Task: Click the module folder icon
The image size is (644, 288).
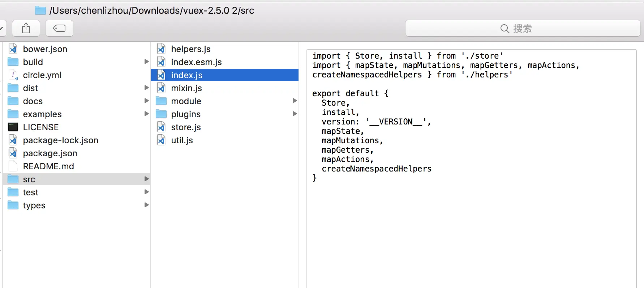Action: click(161, 101)
